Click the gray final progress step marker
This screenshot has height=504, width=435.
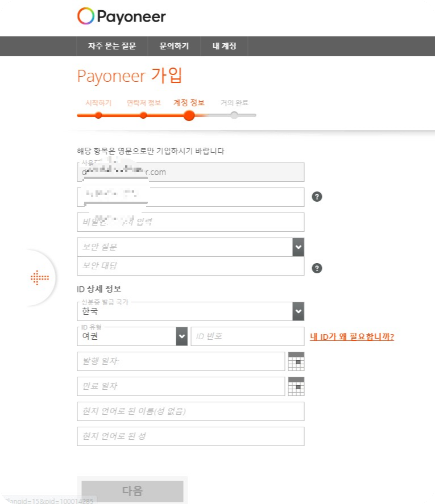(x=234, y=115)
